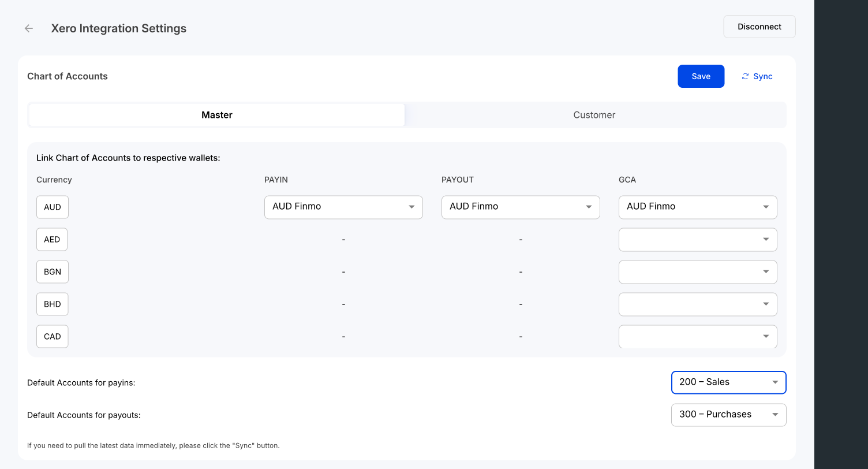868x469 pixels.
Task: Expand the CAD GCA dropdown
Action: pos(698,336)
